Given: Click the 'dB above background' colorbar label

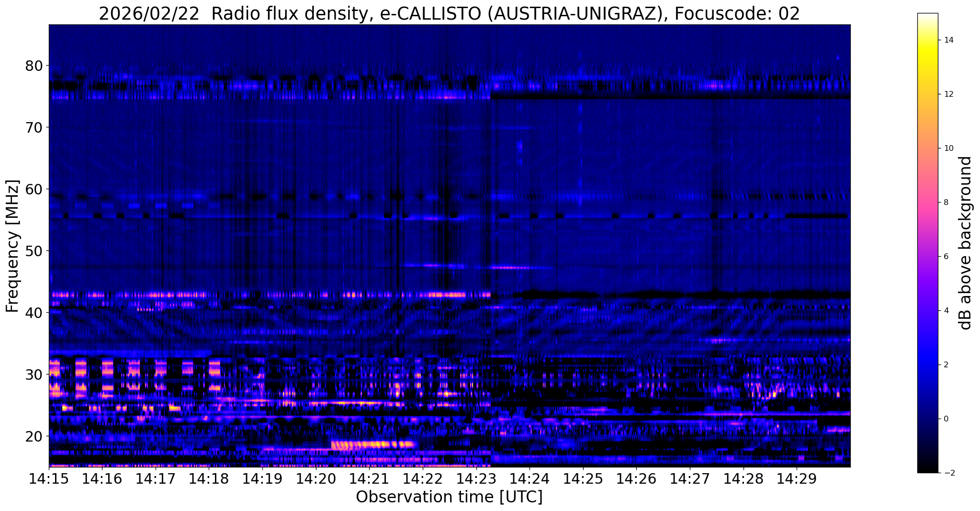Looking at the screenshot, I should [966, 243].
